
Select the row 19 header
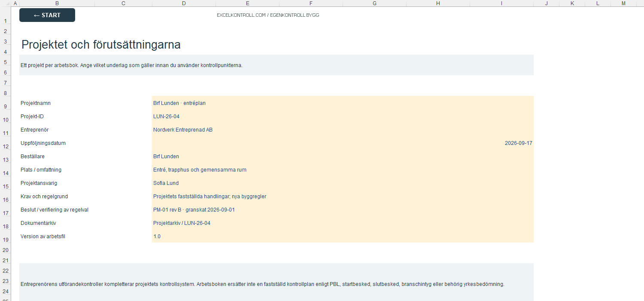pos(5,236)
